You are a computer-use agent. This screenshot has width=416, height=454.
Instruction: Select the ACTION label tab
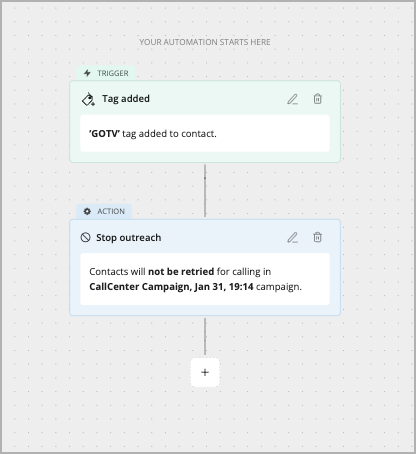(x=104, y=211)
